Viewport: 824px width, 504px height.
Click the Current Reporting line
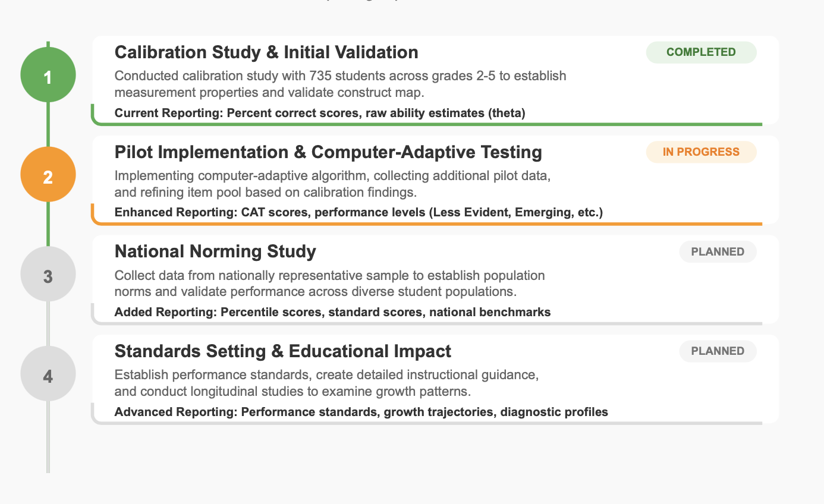[320, 113]
